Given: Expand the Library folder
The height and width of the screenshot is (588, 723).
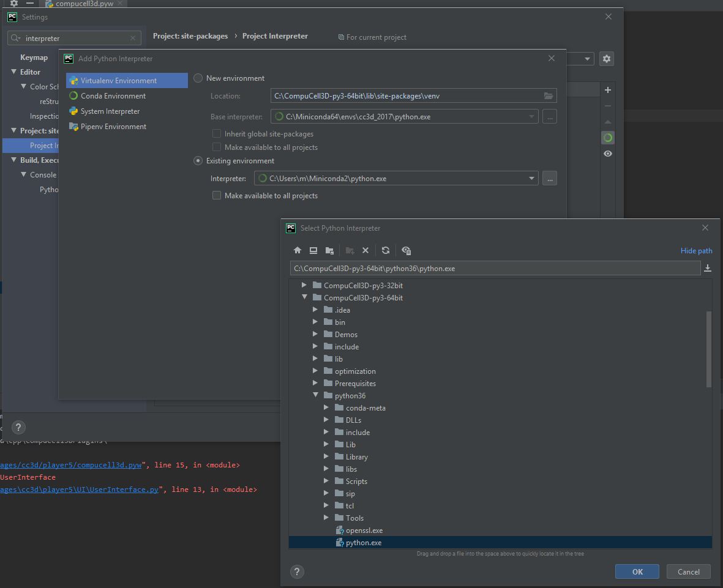Looking at the screenshot, I should coord(326,456).
